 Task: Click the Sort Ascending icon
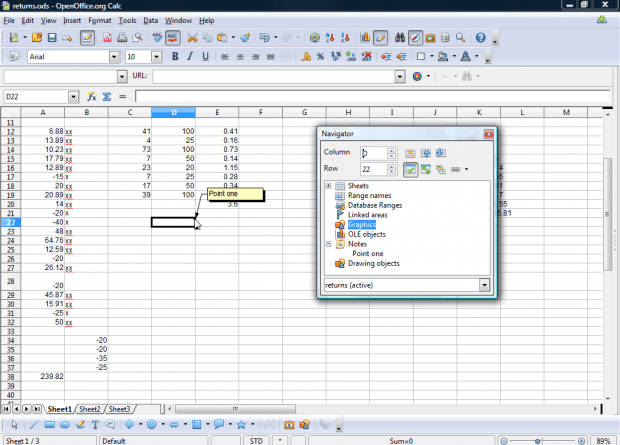click(330, 38)
